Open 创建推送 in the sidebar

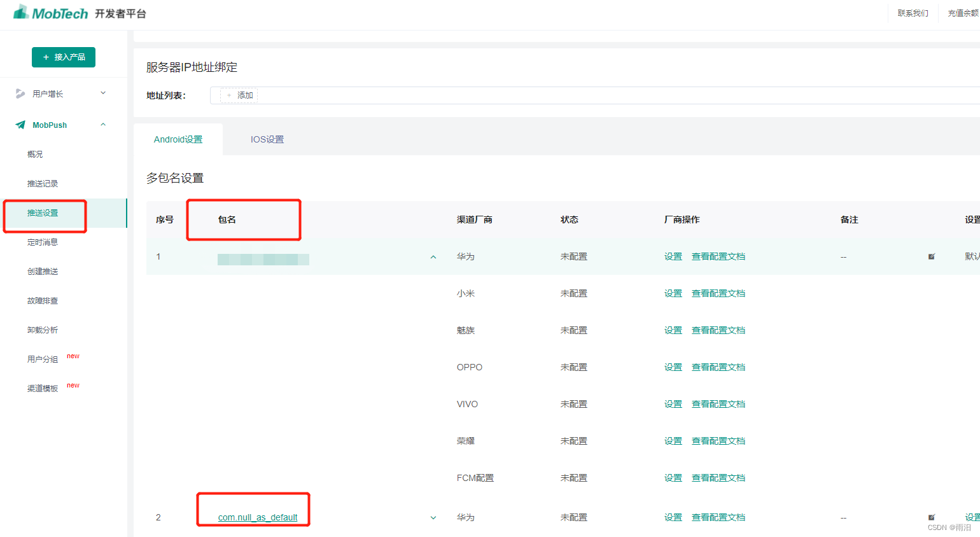point(43,271)
